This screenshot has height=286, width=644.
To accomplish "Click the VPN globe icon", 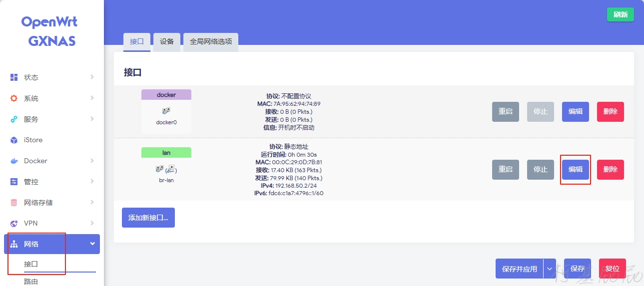I will tap(14, 223).
